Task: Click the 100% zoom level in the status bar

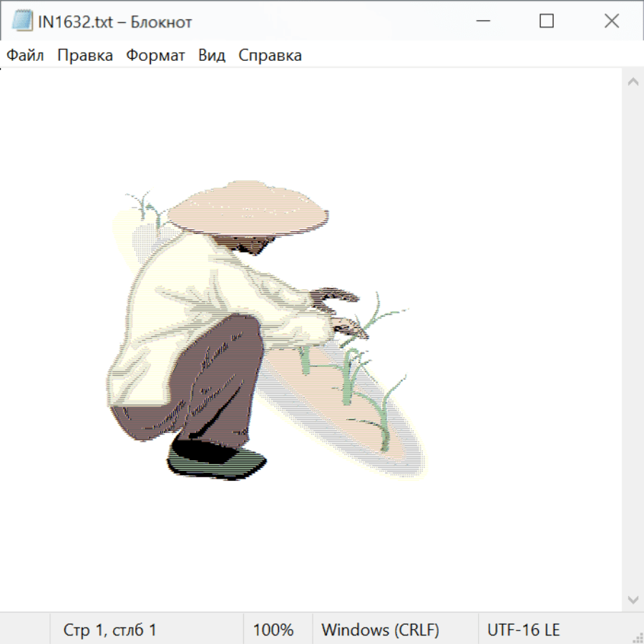Action: coord(273,630)
